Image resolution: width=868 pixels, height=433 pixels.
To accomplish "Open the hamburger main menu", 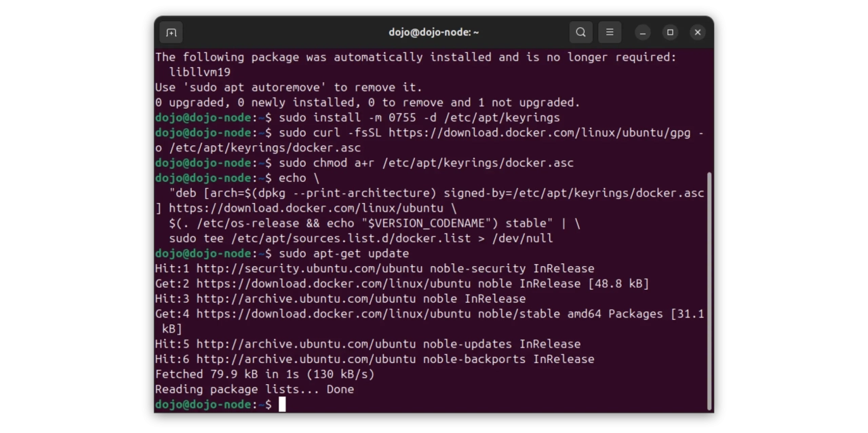I will tap(610, 33).
